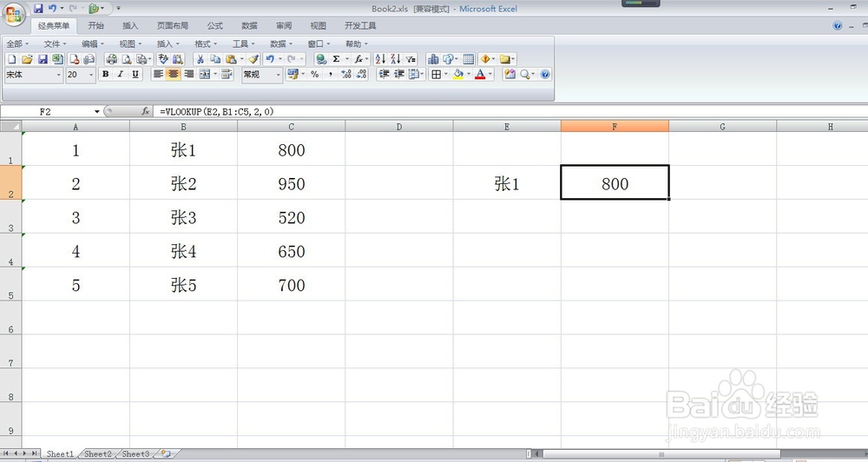Switch to the 经典菜单 ribbon tab
The height and width of the screenshot is (462, 868).
pyautogui.click(x=54, y=25)
